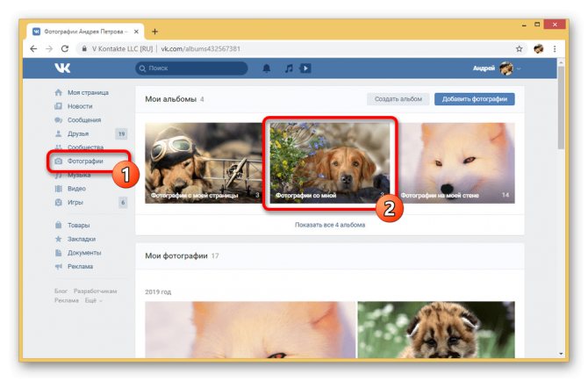Click the Друзья counter badge 19
Screen dimensions: 588x381
(121, 133)
